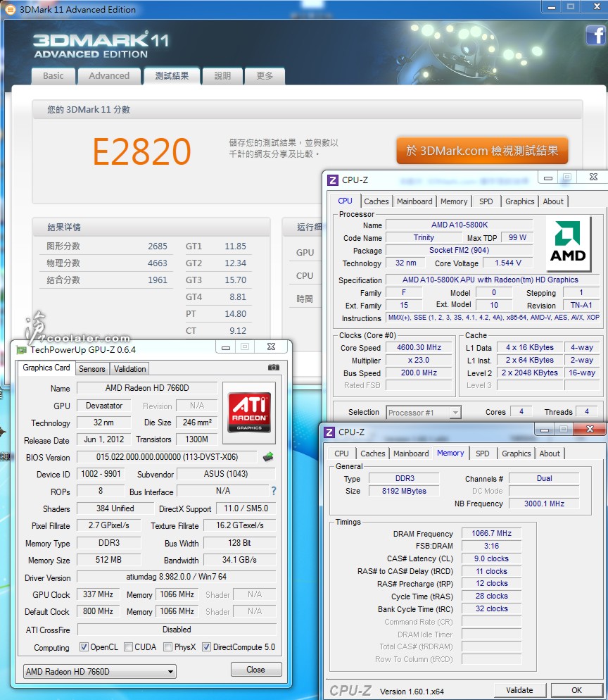608x700 pixels.
Task: Click the GPU name field AMD Radeon HD 7660D
Action: point(147,388)
